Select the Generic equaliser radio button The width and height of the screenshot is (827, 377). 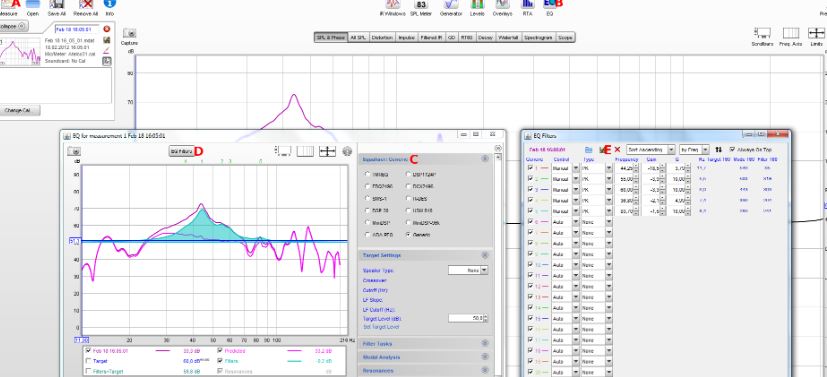click(409, 235)
